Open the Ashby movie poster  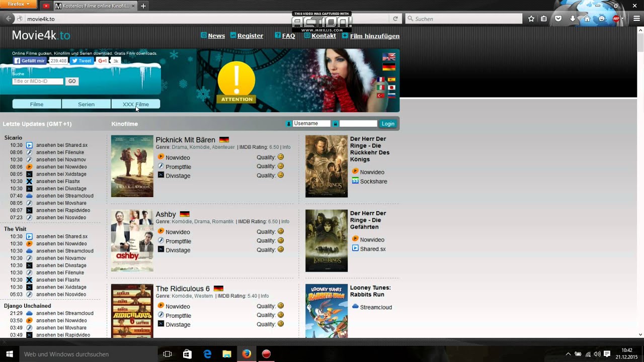tap(132, 240)
